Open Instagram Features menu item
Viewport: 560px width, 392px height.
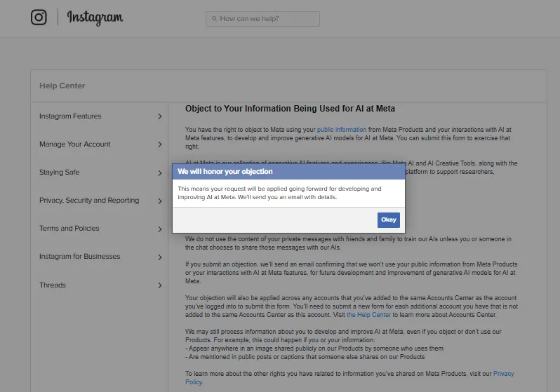70,116
